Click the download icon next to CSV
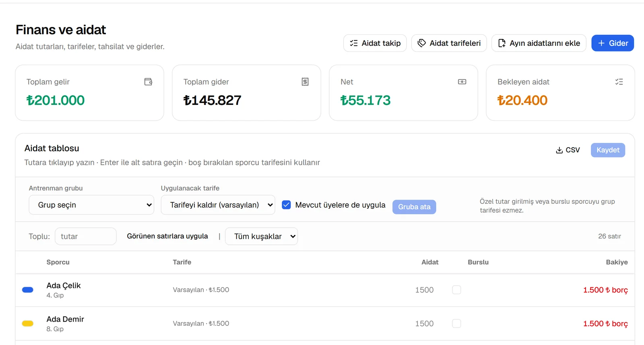This screenshot has height=345, width=644. pos(559,150)
